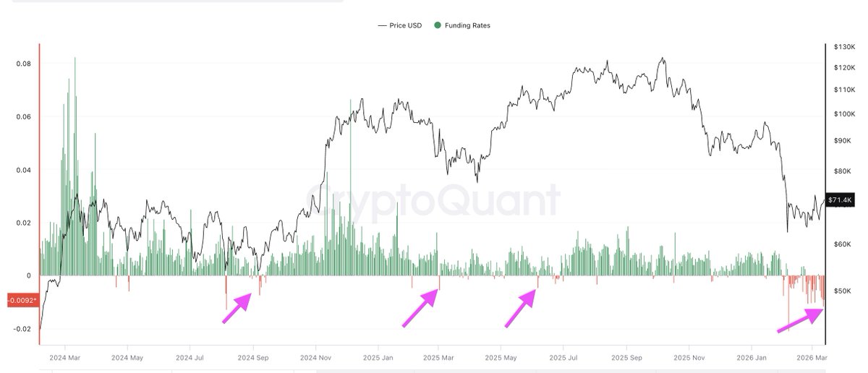Viewport: 868px width, 373px height.
Task: Click the pink arrow near 2024 Sep
Action: [237, 307]
